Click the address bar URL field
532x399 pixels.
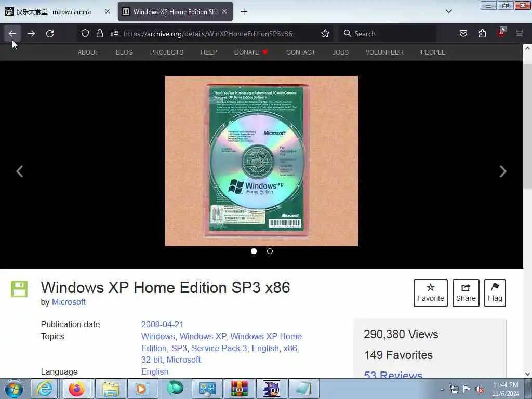[x=208, y=34]
